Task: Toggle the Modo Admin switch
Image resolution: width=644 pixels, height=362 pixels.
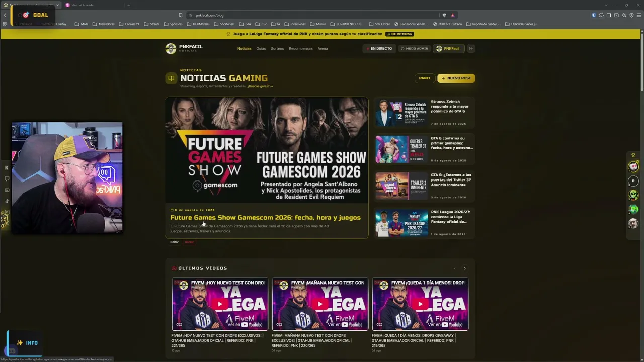Action: 415,49
